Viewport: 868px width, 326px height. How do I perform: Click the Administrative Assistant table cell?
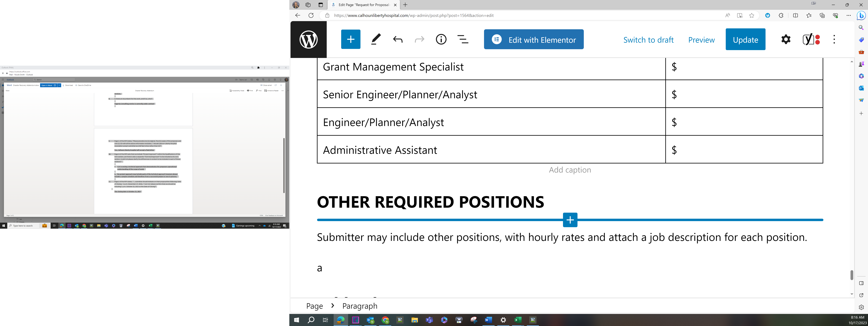(491, 150)
